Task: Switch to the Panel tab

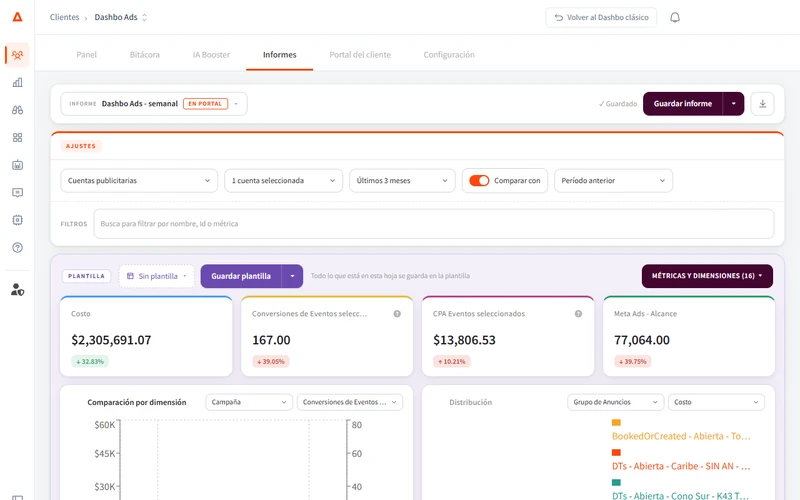Action: 86,55
